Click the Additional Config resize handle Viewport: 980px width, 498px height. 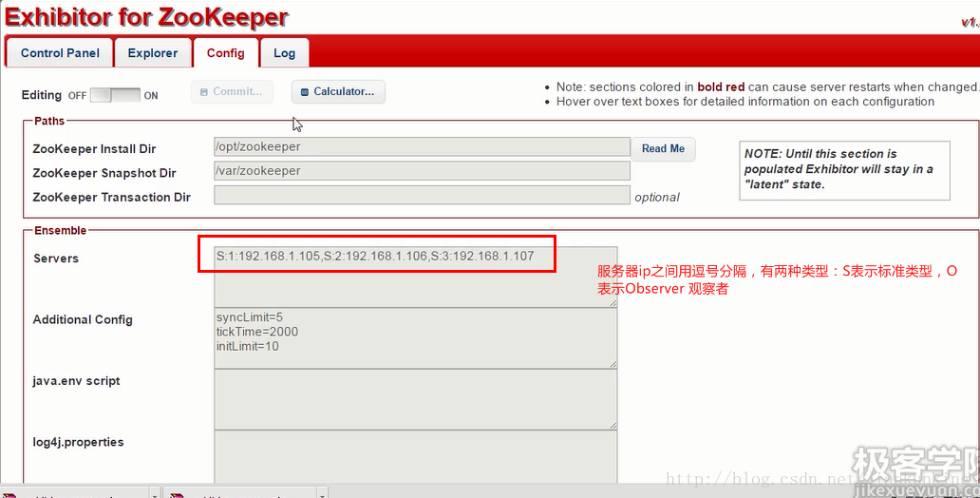click(x=613, y=365)
